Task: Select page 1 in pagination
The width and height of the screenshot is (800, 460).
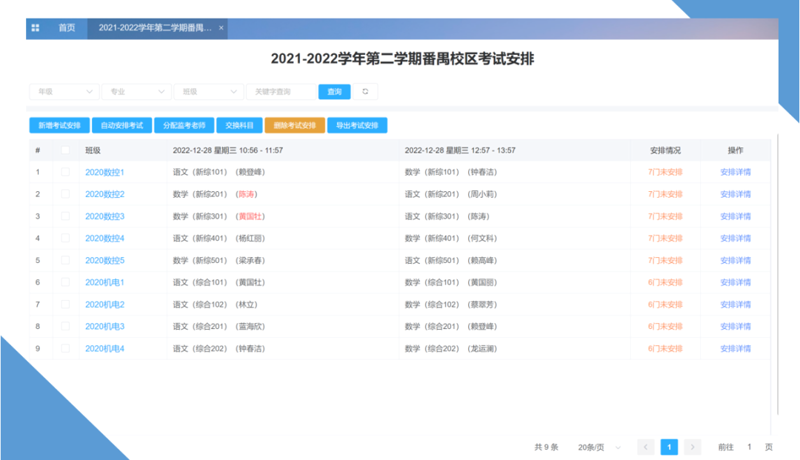Action: [x=669, y=447]
